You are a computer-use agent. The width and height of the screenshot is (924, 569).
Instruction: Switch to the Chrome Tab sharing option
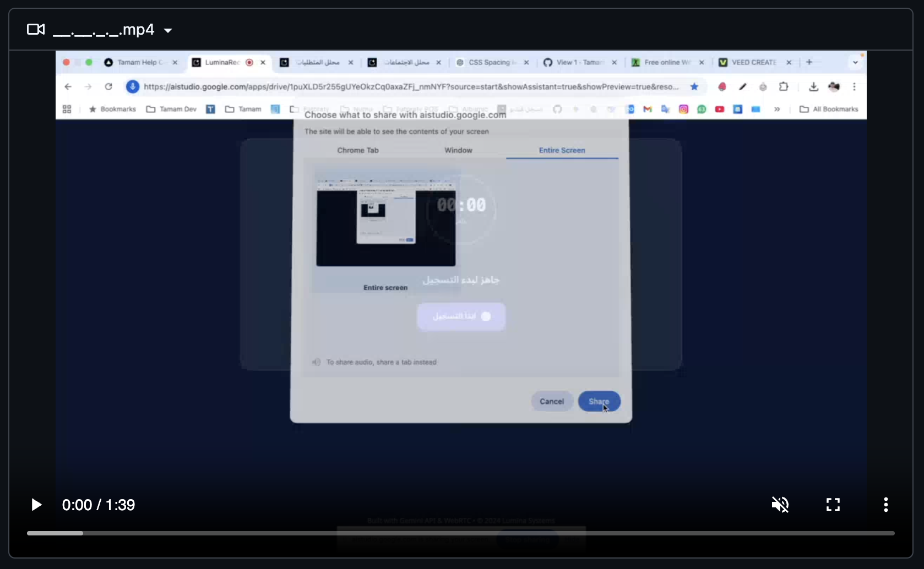(358, 150)
